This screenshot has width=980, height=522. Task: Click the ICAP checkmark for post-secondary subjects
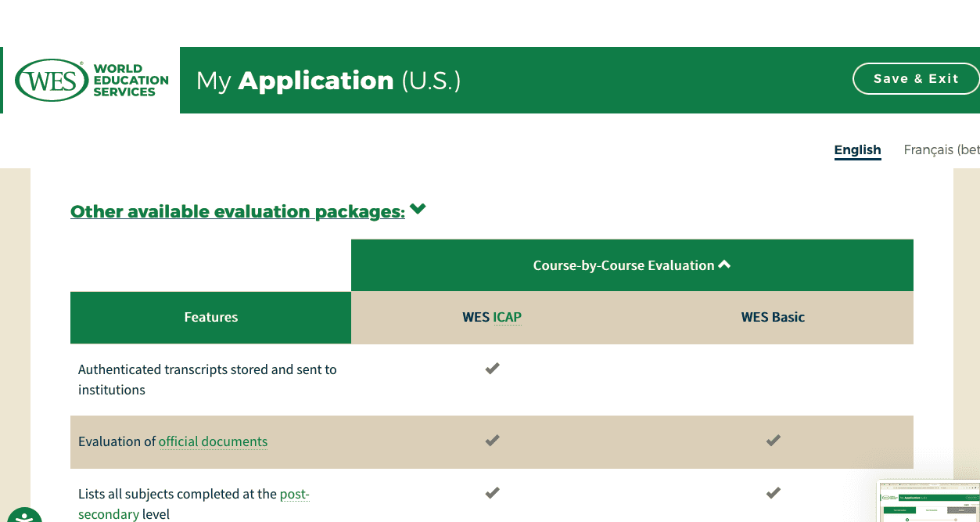[492, 493]
